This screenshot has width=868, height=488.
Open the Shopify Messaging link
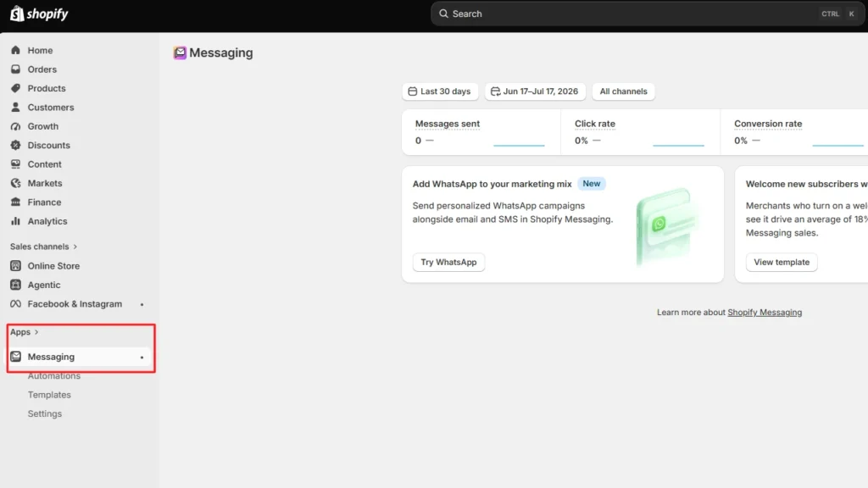point(765,313)
